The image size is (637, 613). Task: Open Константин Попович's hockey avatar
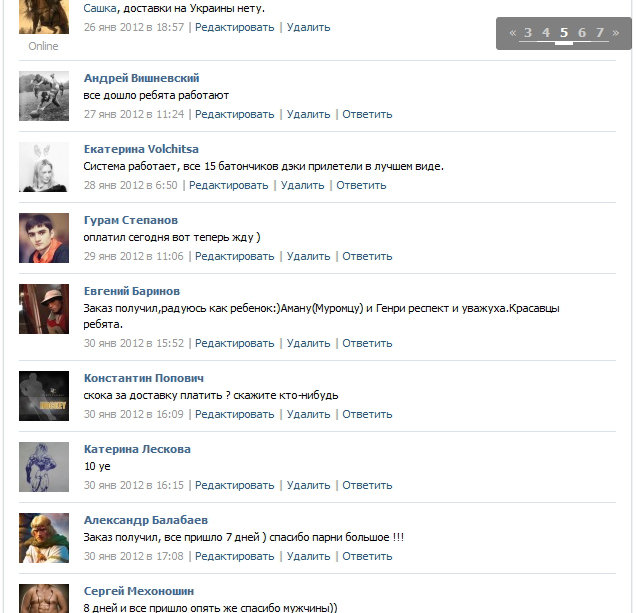point(44,396)
